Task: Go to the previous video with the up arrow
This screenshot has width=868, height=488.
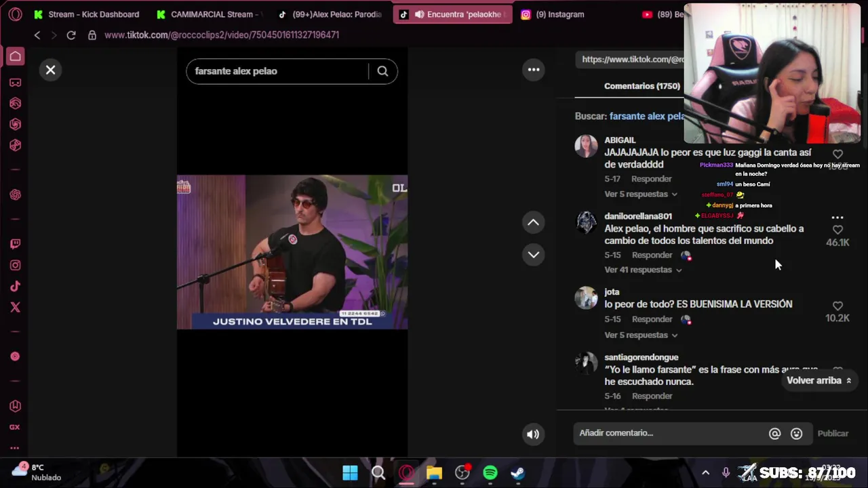Action: [534, 222]
